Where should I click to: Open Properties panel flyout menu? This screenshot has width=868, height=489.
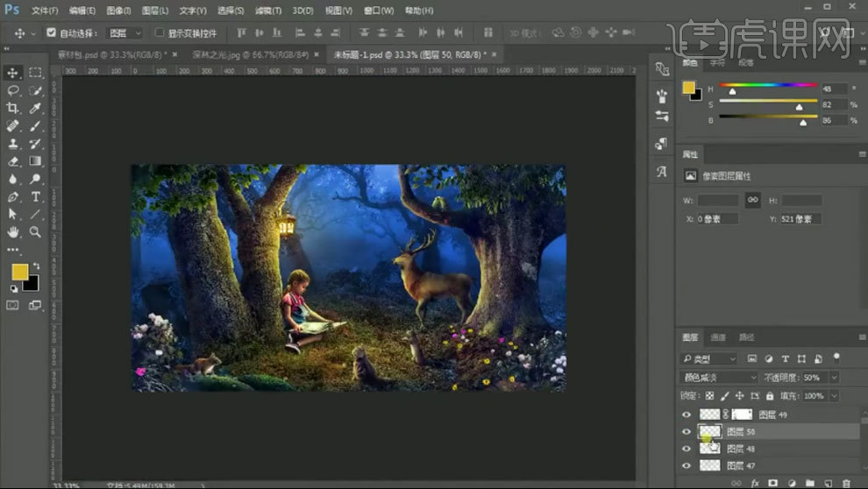click(862, 154)
